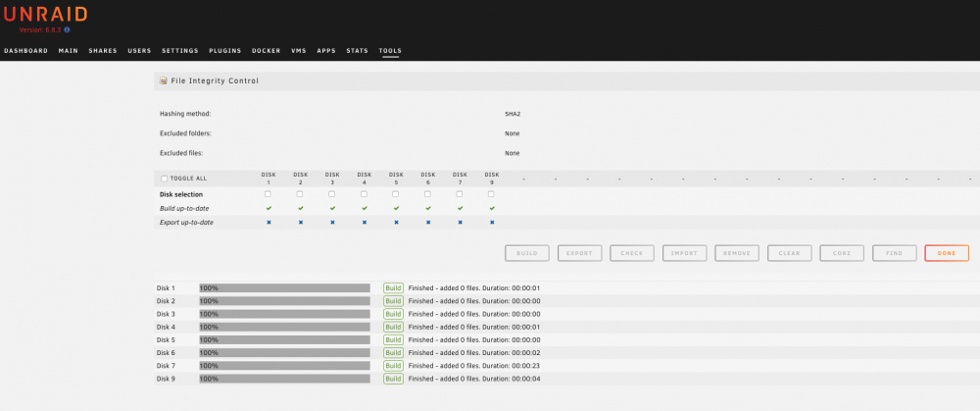The image size is (980, 411).
Task: Open the Users page
Action: [139, 51]
